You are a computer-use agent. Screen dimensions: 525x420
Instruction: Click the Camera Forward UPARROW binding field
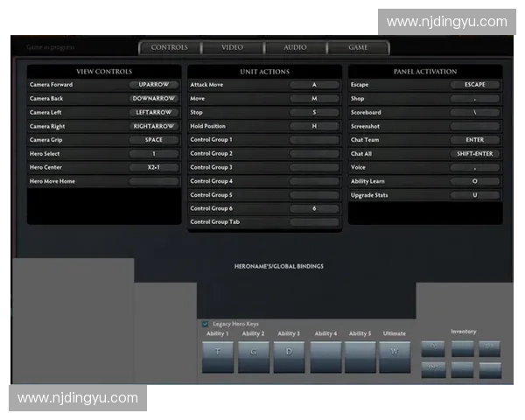point(153,85)
